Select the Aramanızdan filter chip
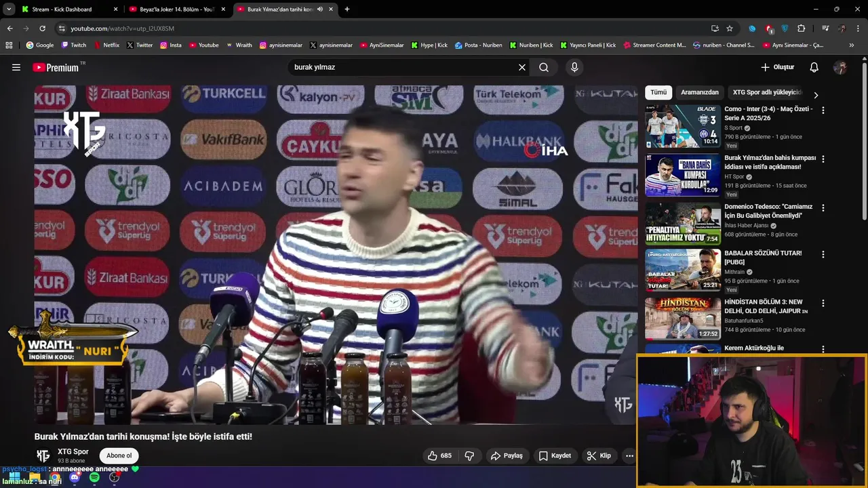The image size is (868, 488). tap(700, 92)
